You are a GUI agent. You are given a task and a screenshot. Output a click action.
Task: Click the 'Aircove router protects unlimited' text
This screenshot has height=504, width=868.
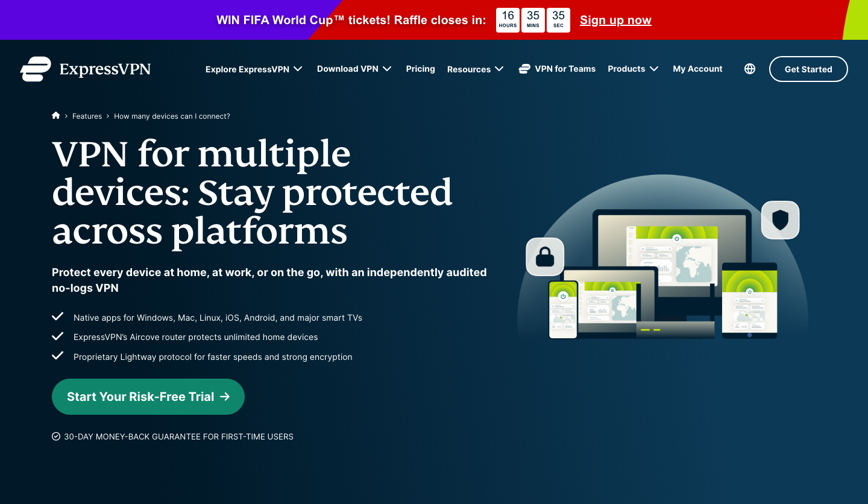point(195,337)
